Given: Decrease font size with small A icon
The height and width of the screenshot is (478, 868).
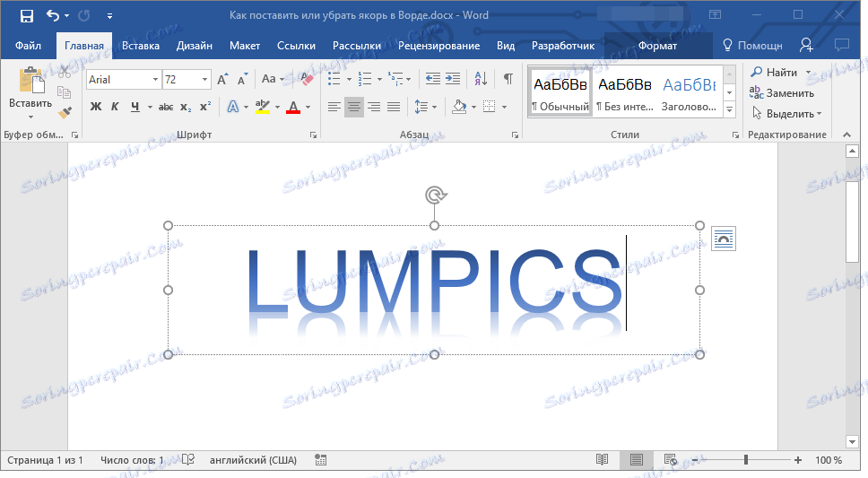Looking at the screenshot, I should [242, 79].
